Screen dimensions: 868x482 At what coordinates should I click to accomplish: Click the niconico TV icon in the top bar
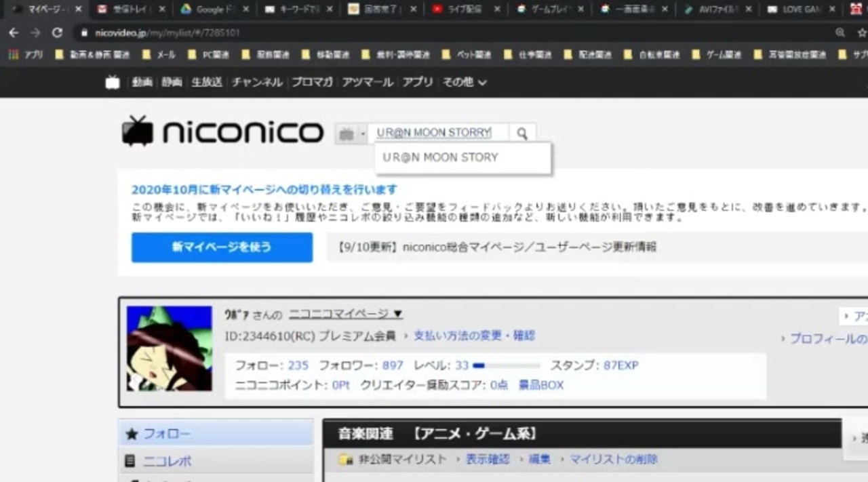(113, 82)
